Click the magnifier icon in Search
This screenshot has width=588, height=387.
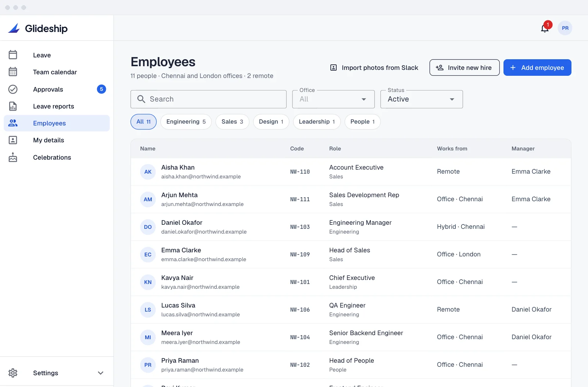coord(141,99)
